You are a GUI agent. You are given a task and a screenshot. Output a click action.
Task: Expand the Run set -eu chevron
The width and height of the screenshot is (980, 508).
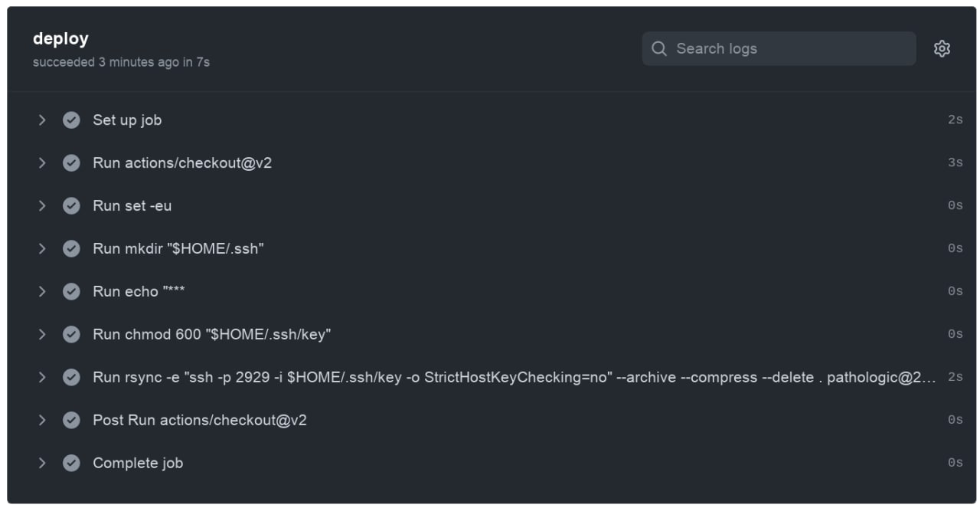point(42,205)
